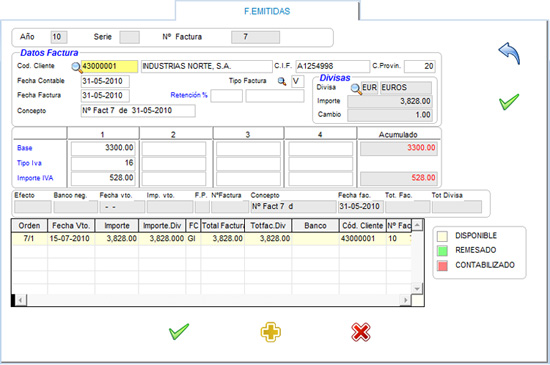
Task: Click the Año field showing 10
Action: point(59,37)
